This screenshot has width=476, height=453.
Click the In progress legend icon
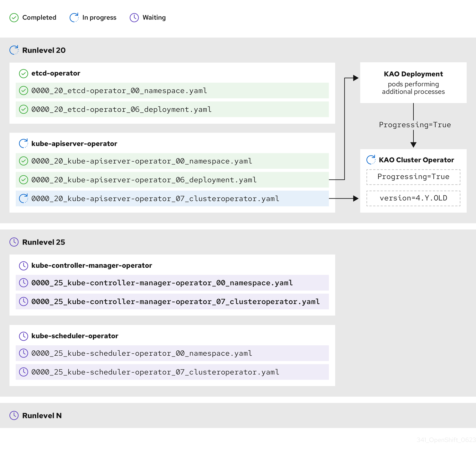pyautogui.click(x=74, y=18)
